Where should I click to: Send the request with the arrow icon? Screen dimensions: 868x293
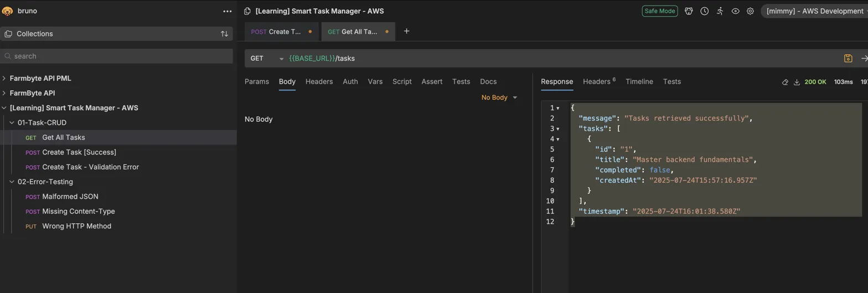[864, 58]
